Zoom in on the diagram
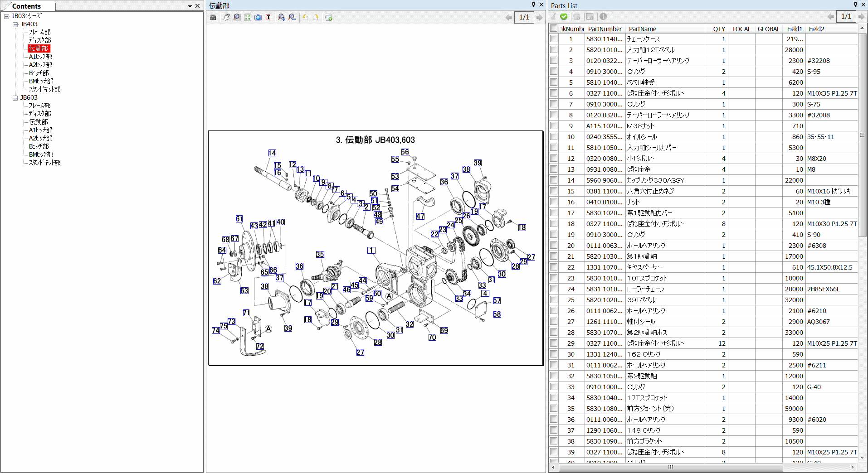868x473 pixels. pos(281,17)
